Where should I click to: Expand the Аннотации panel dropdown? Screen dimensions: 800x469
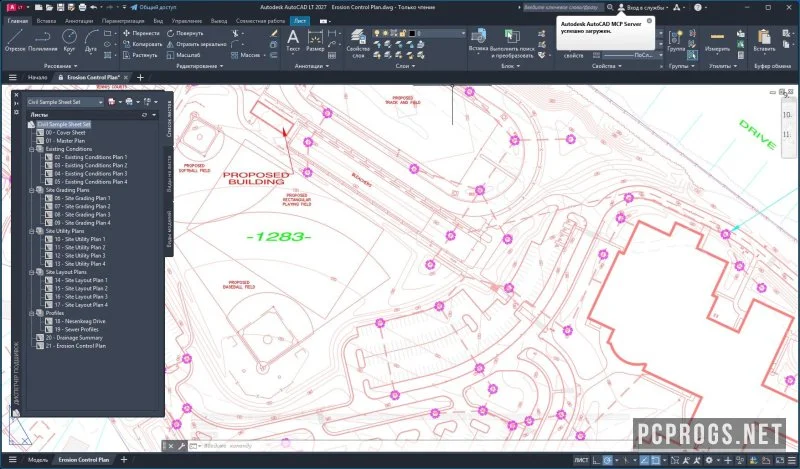pyautogui.click(x=312, y=66)
